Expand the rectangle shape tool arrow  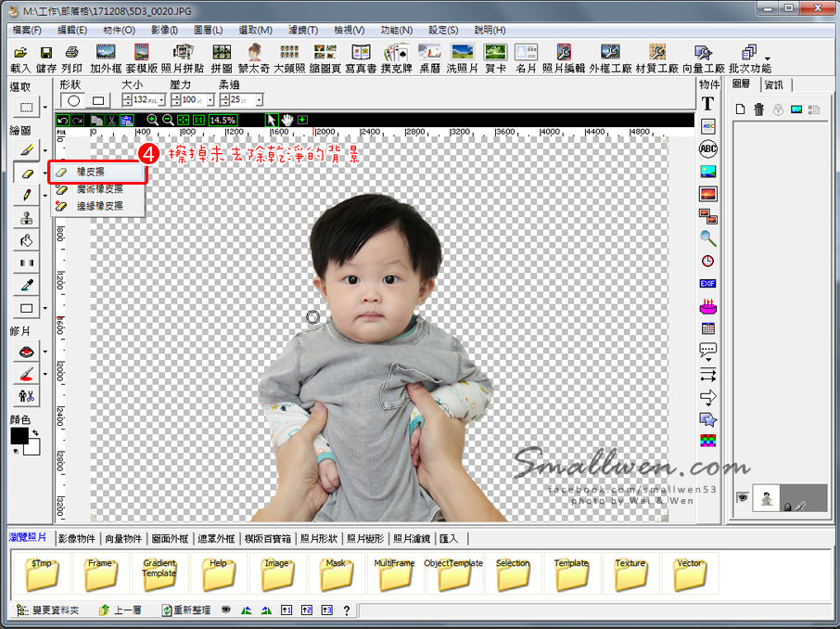45,308
